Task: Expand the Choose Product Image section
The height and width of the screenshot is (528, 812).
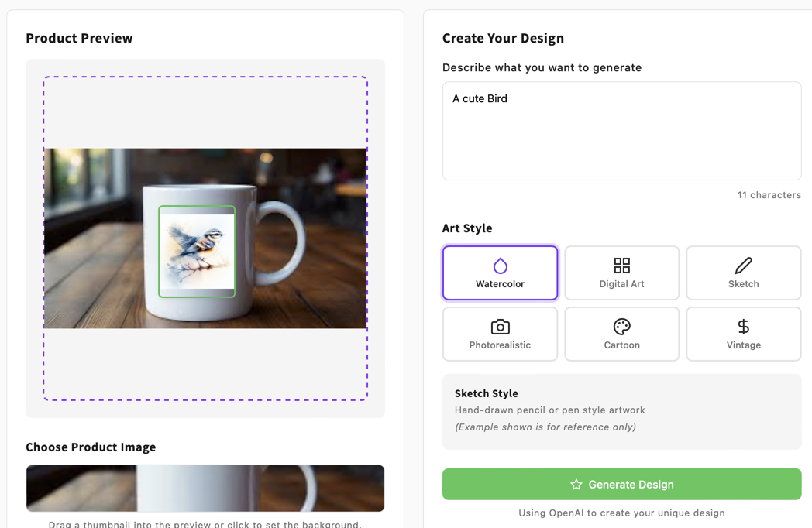Action: (91, 447)
